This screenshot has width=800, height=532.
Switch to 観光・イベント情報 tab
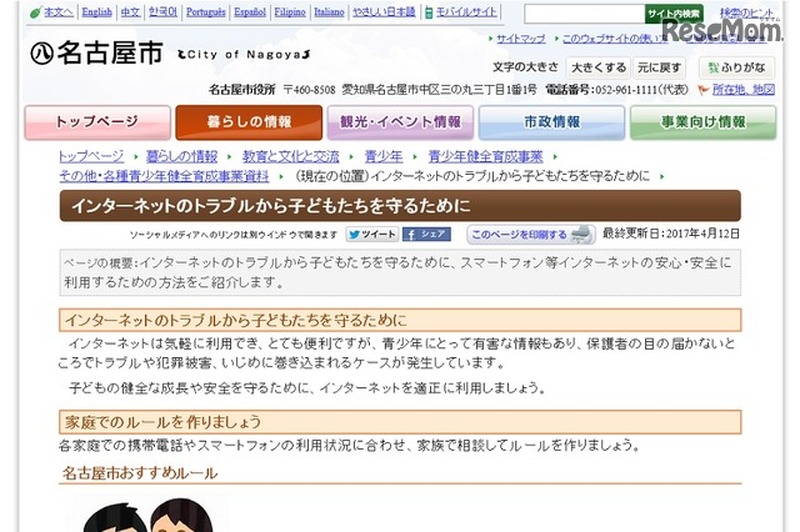(x=400, y=122)
